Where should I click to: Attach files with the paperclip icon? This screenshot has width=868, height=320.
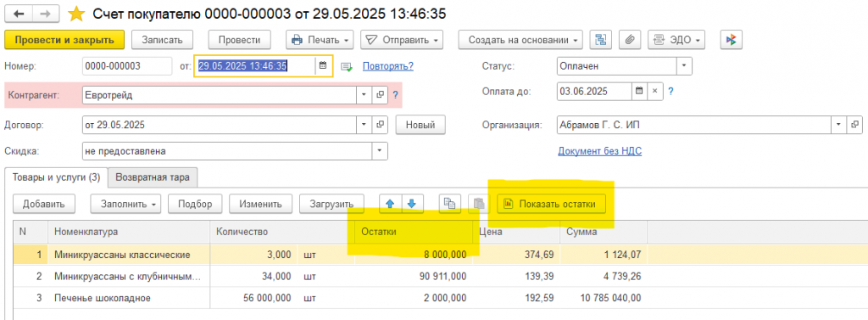click(x=630, y=39)
